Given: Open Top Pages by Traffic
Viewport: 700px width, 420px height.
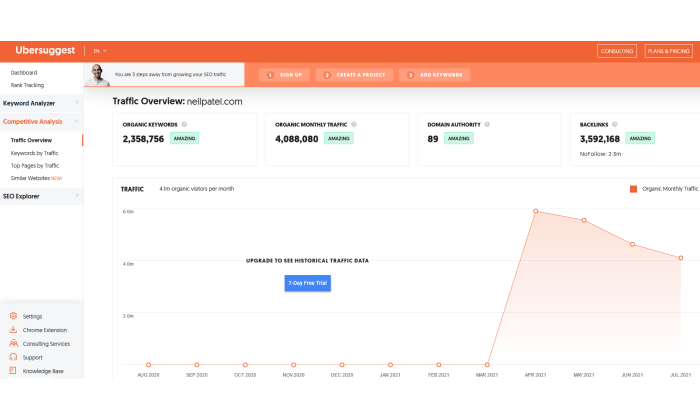Looking at the screenshot, I should tap(35, 166).
